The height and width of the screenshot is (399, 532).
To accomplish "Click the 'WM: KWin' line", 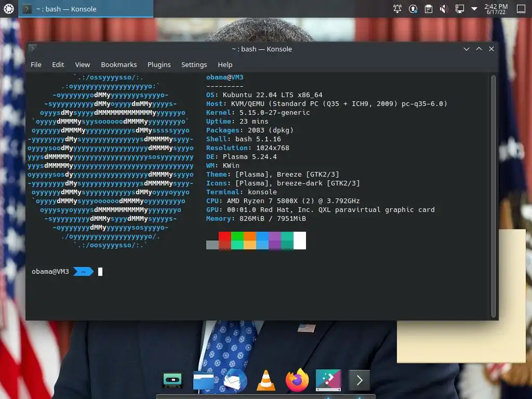I will point(222,166).
